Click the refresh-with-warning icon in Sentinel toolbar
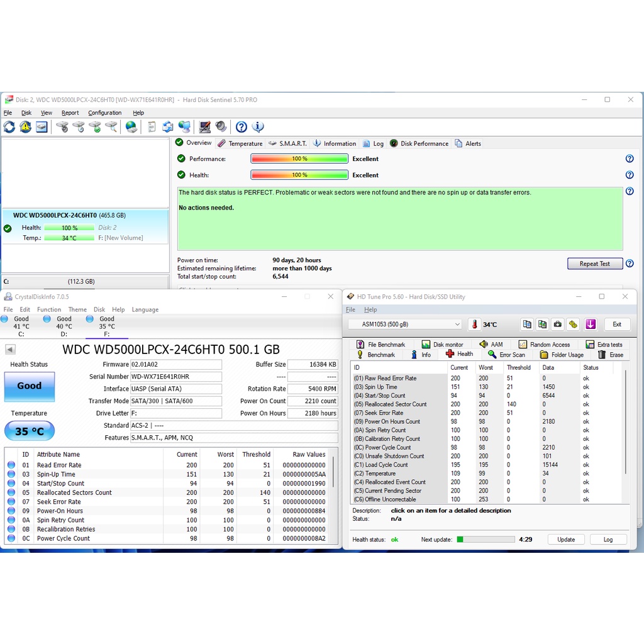This screenshot has height=644, width=644. [x=25, y=127]
